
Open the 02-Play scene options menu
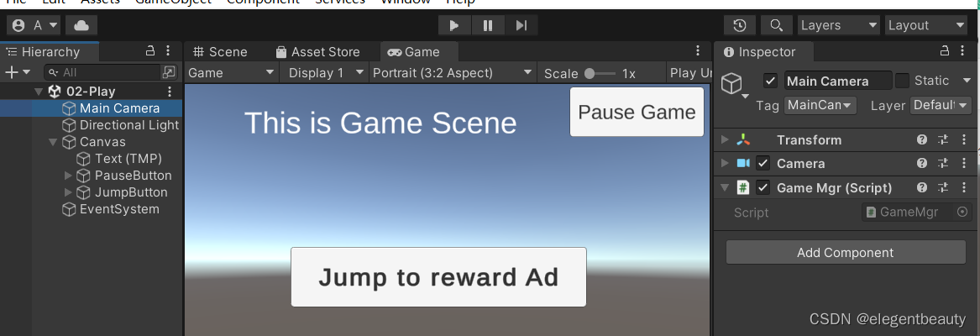(169, 92)
